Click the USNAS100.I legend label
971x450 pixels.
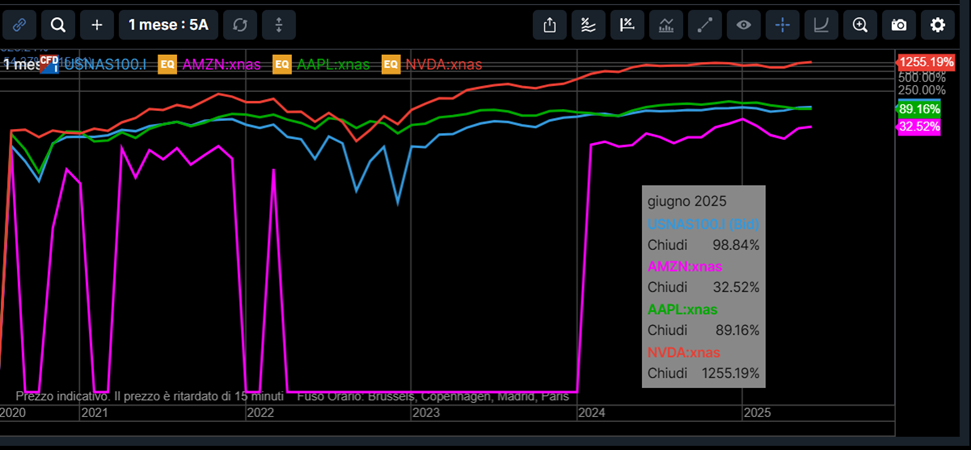[x=105, y=64]
